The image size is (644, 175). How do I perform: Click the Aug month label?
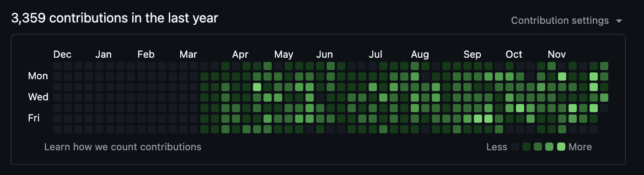pos(420,55)
